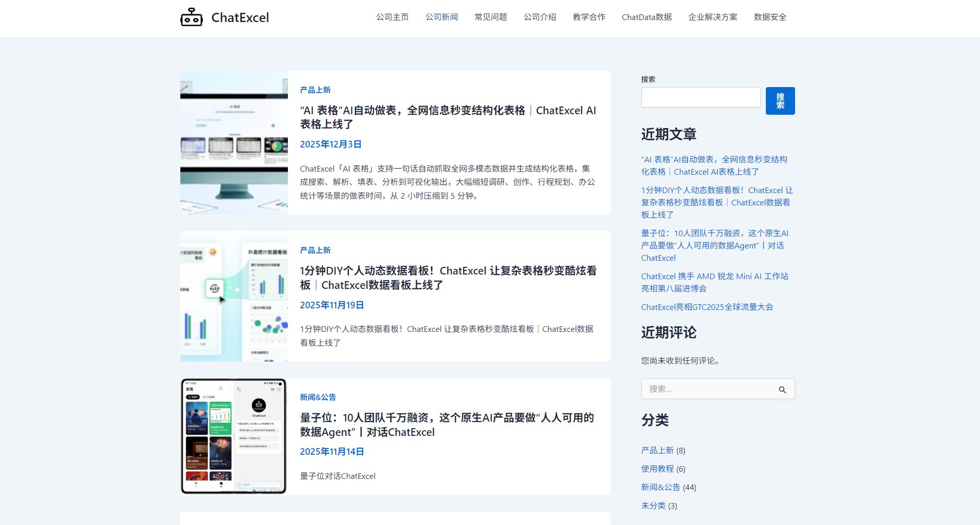This screenshot has width=980, height=525.
Task: Open the 公司主页 menu item
Action: click(392, 17)
